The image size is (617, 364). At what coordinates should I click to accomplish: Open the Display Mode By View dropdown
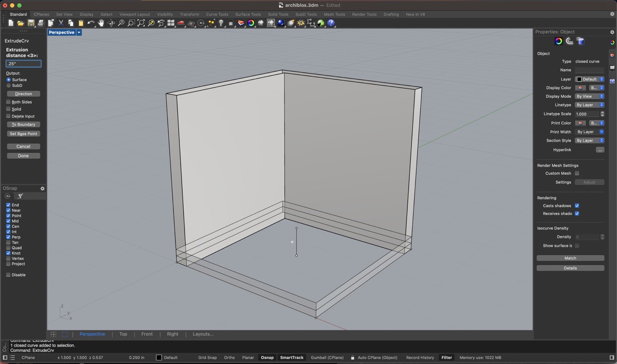point(590,96)
